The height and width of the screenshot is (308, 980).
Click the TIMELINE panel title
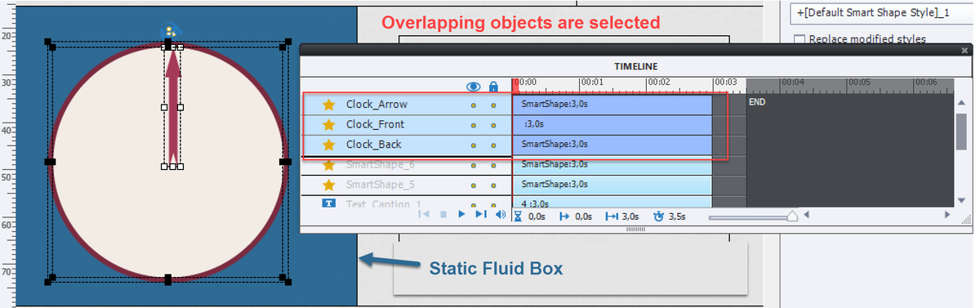(x=636, y=66)
